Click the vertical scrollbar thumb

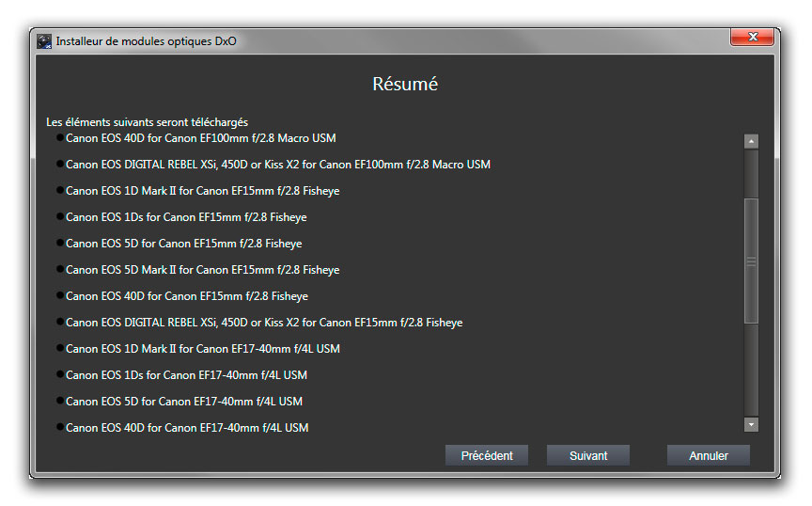click(751, 261)
